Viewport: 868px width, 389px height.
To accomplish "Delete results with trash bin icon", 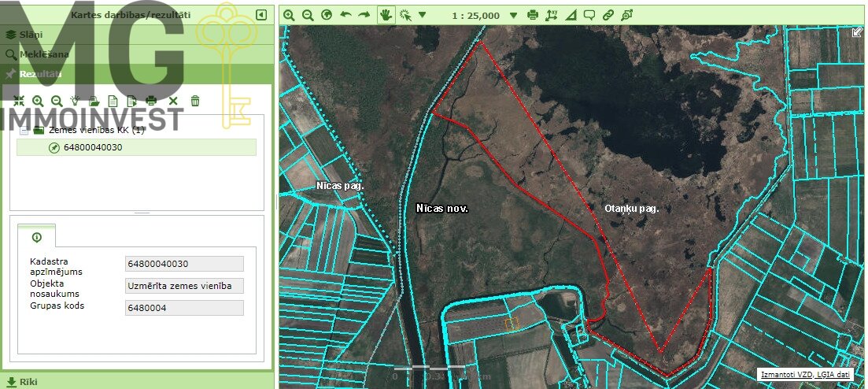I will (x=195, y=101).
